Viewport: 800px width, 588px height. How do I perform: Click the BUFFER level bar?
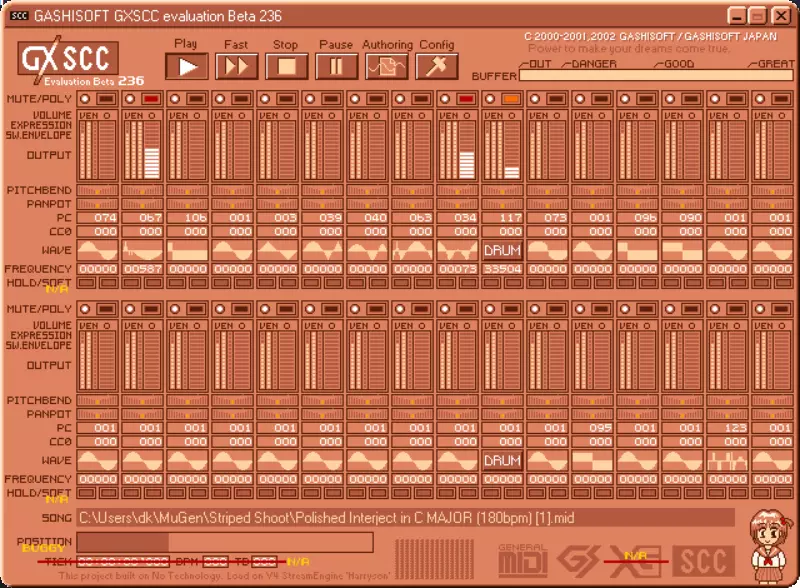pyautogui.click(x=656, y=76)
